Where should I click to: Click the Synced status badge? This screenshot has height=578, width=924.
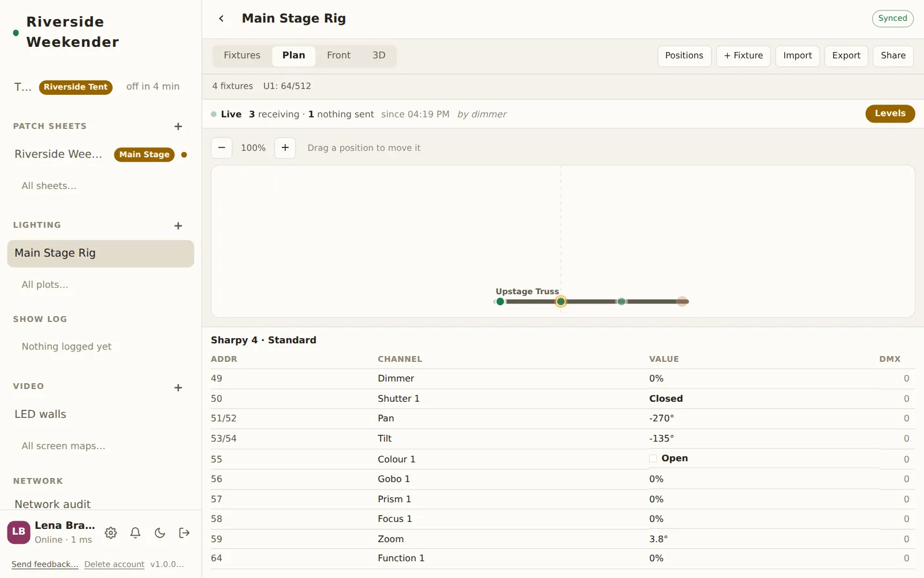tap(892, 18)
